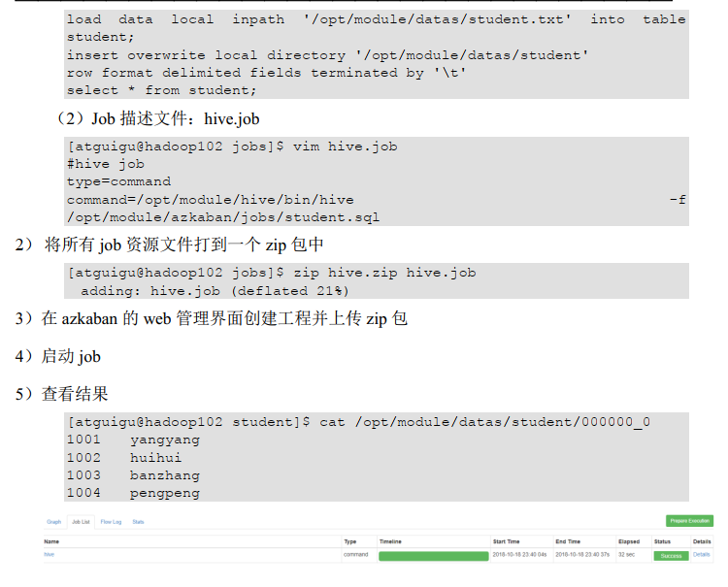728x587 pixels.
Task: Click heading '3) 在 azkaban 的 web 管理界面创建工程'
Action: (x=212, y=319)
